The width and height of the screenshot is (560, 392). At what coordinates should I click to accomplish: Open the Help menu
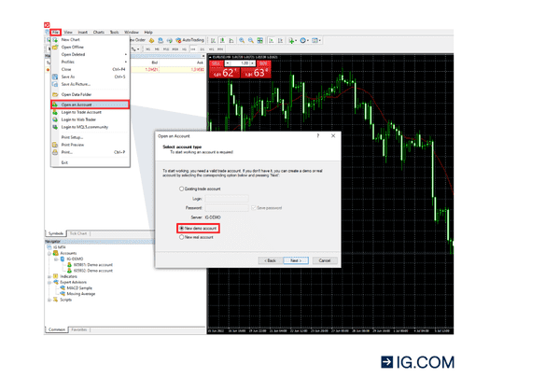click(x=148, y=32)
